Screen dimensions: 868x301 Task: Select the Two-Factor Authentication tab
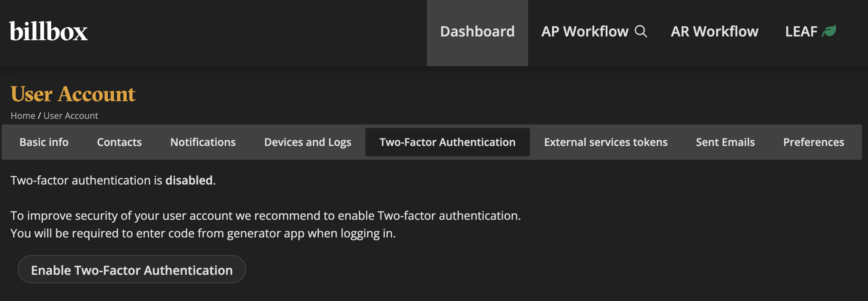(x=447, y=142)
